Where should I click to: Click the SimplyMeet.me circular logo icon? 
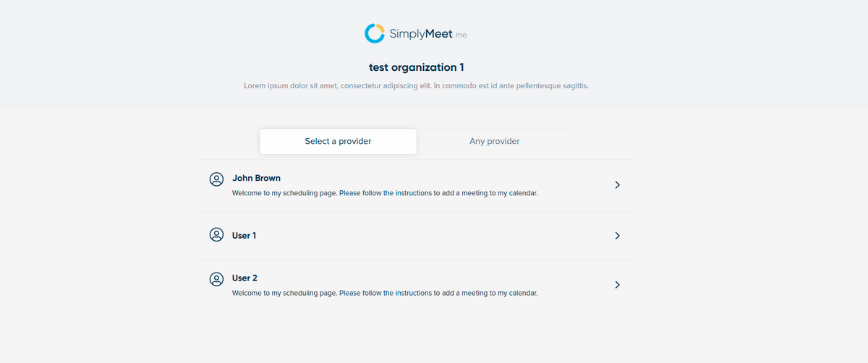click(x=374, y=33)
